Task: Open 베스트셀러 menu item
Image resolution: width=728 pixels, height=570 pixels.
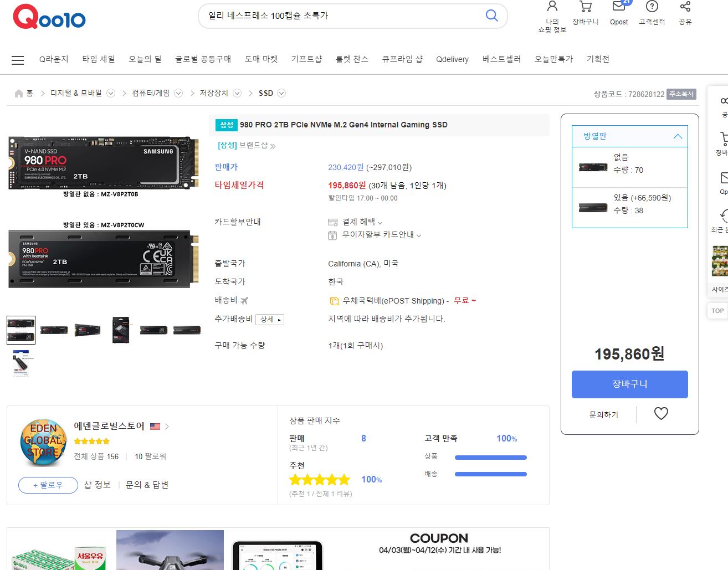Action: coord(501,59)
